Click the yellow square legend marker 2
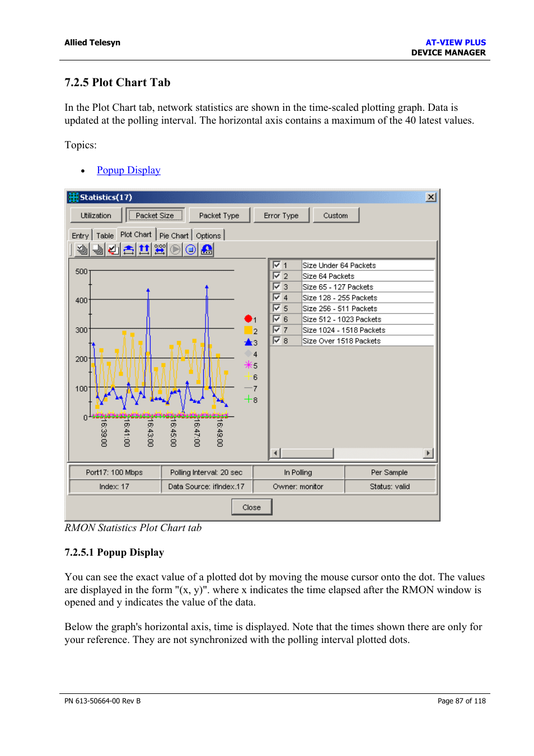The height and width of the screenshot is (756, 534). point(248,330)
